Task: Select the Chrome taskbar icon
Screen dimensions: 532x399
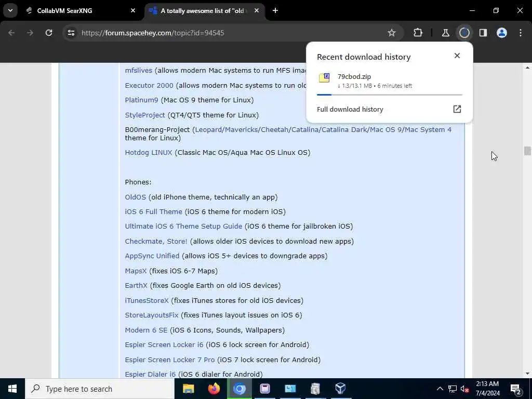Action: pyautogui.click(x=239, y=389)
